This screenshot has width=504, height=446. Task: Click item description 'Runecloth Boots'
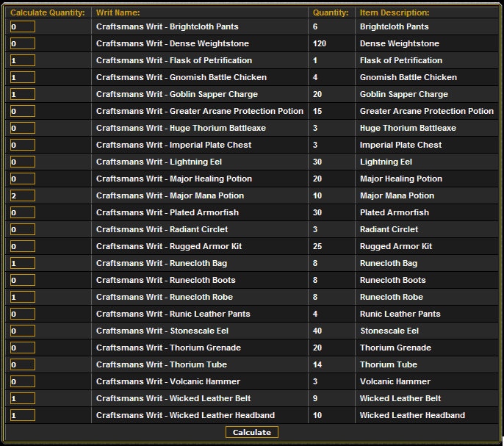(x=393, y=280)
